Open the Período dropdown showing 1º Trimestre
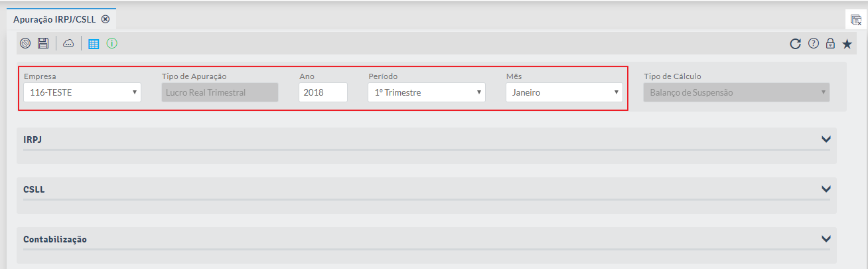The height and width of the screenshot is (269, 868). pyautogui.click(x=426, y=92)
